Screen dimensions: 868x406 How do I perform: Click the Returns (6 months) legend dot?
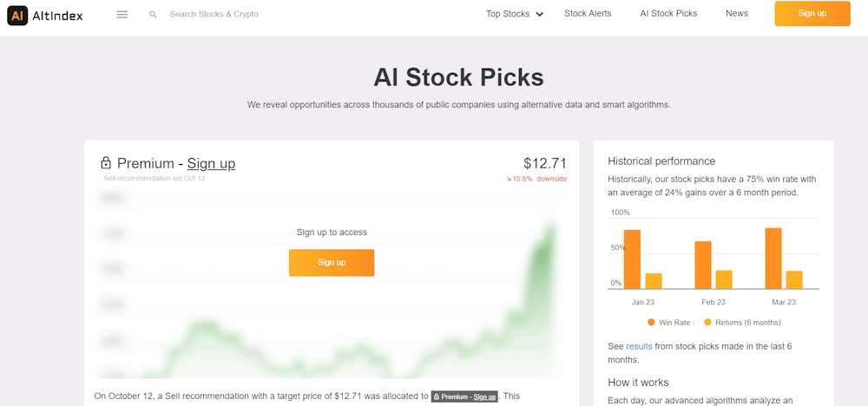[707, 322]
